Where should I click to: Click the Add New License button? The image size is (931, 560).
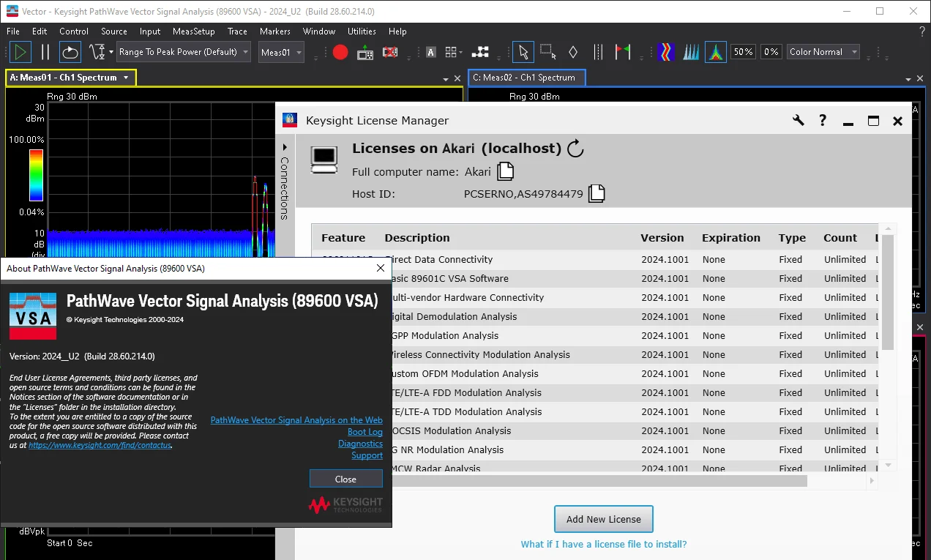pos(603,519)
